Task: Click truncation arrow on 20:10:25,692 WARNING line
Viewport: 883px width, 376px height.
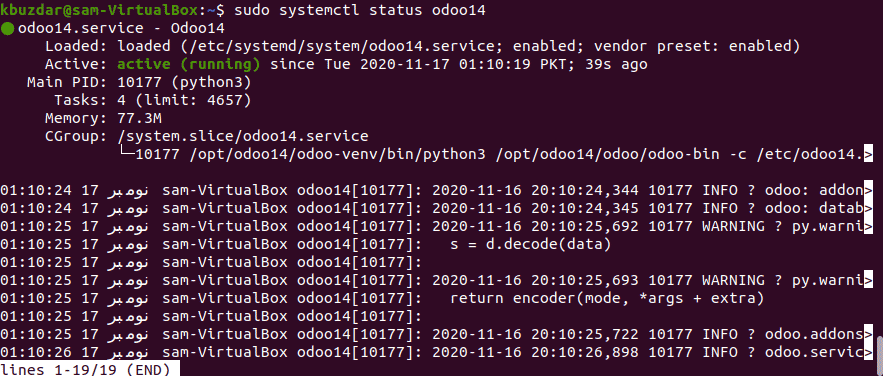Action: pos(868,226)
